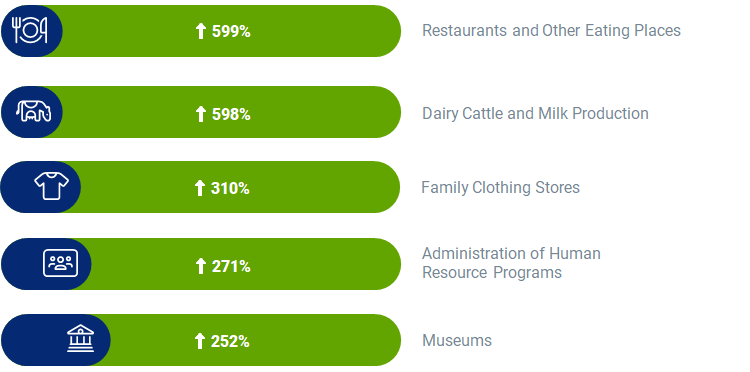
Task: Select the 252% percentage value
Action: [x=230, y=341]
